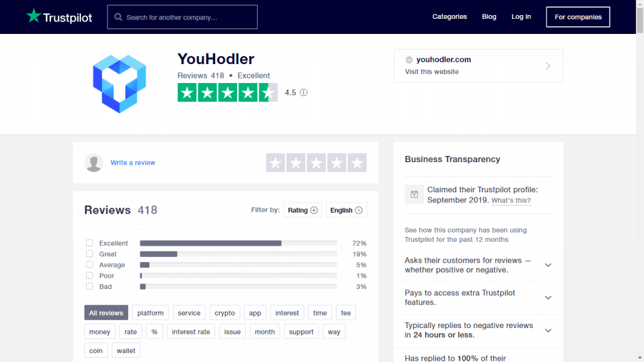Click the Average 5% rating bar
Viewport: 644px width, 362px height.
point(238,265)
